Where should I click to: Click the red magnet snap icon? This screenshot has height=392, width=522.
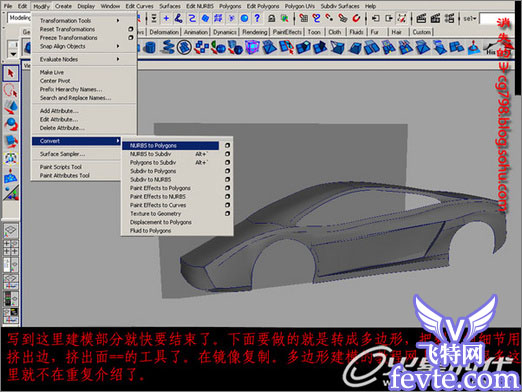pyautogui.click(x=356, y=18)
